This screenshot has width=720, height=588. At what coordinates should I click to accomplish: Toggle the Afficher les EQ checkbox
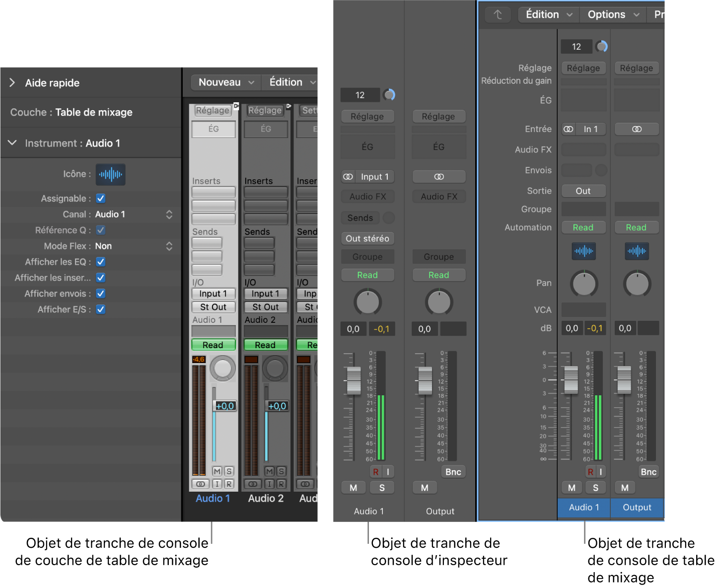[x=101, y=262]
